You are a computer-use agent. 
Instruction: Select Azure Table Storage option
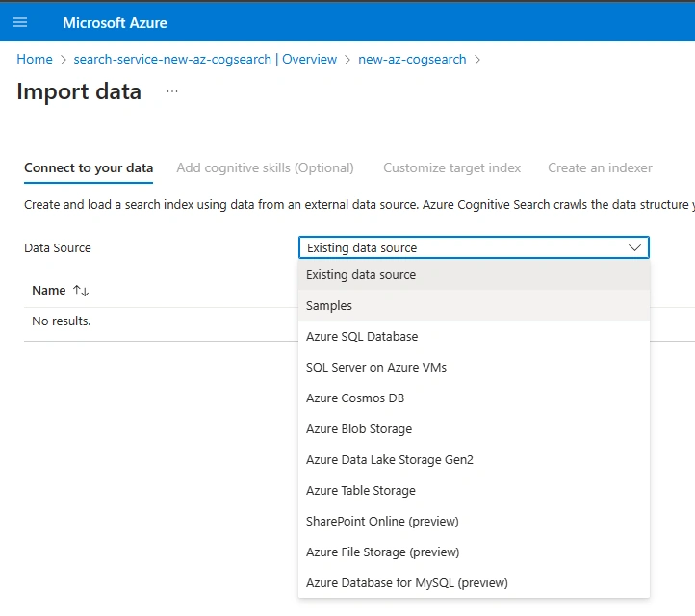point(474,490)
